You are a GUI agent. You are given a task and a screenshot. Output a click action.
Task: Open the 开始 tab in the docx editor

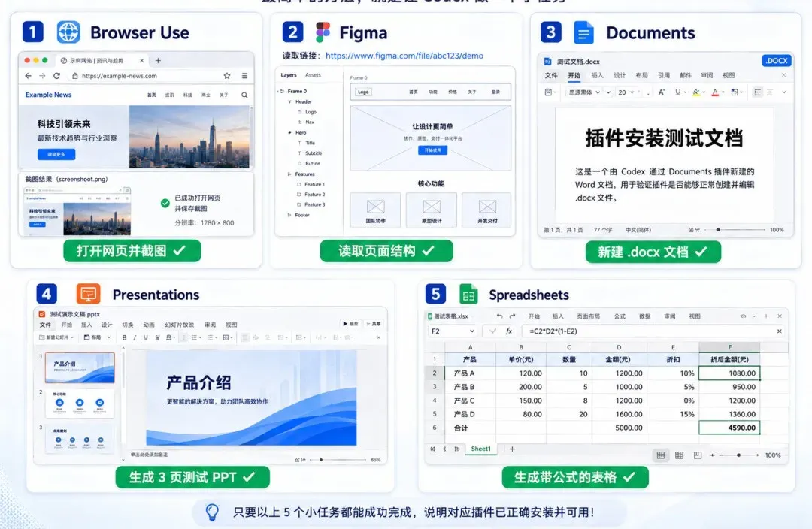pyautogui.click(x=574, y=76)
